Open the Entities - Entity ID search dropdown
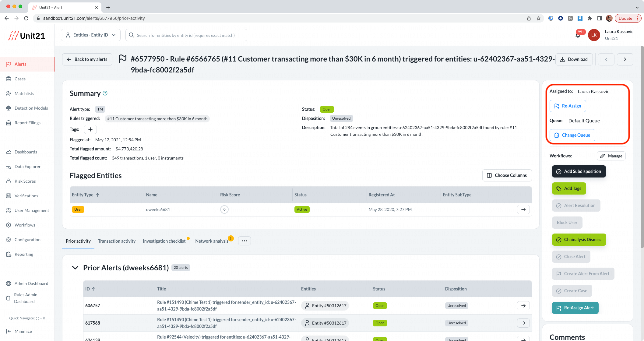This screenshot has height=341, width=644. click(x=90, y=35)
